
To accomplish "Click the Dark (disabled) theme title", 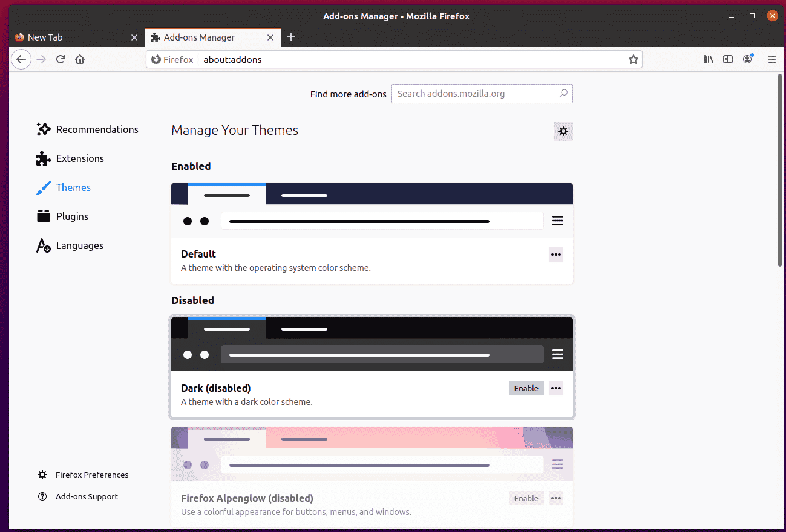I will 216,388.
